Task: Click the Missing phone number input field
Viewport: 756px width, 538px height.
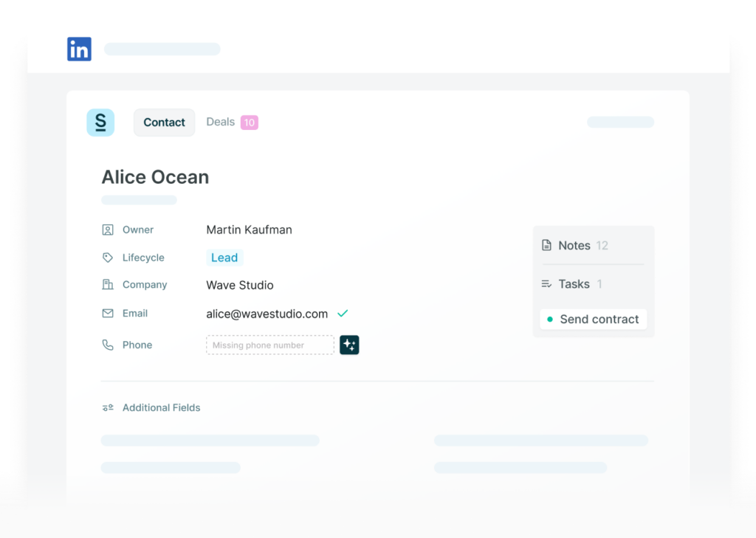Action: (x=269, y=345)
